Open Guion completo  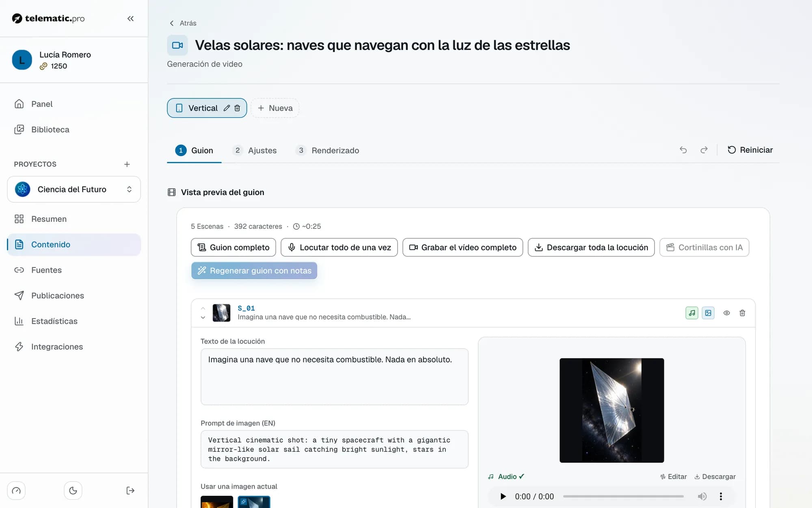[233, 247]
